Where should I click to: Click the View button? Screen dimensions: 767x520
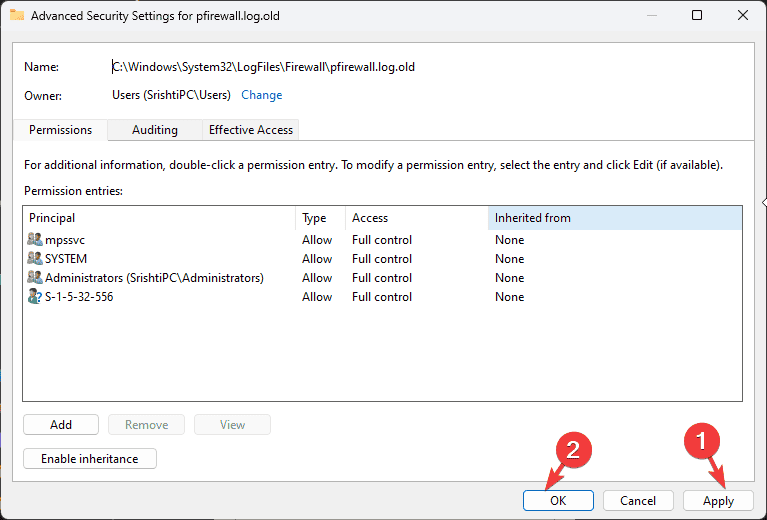232,425
